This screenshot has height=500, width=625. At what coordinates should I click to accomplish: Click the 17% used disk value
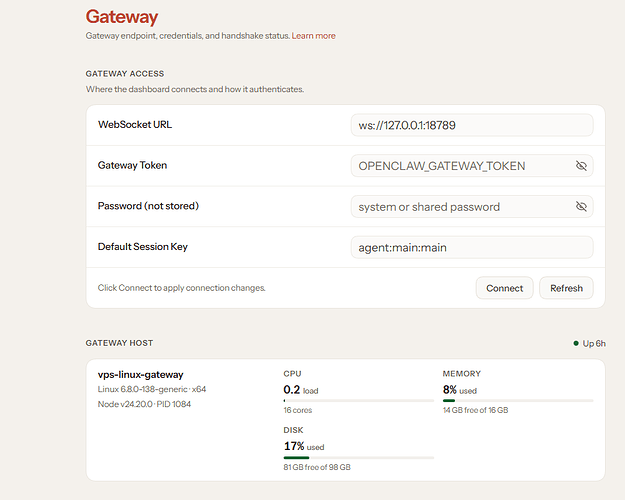(x=304, y=446)
